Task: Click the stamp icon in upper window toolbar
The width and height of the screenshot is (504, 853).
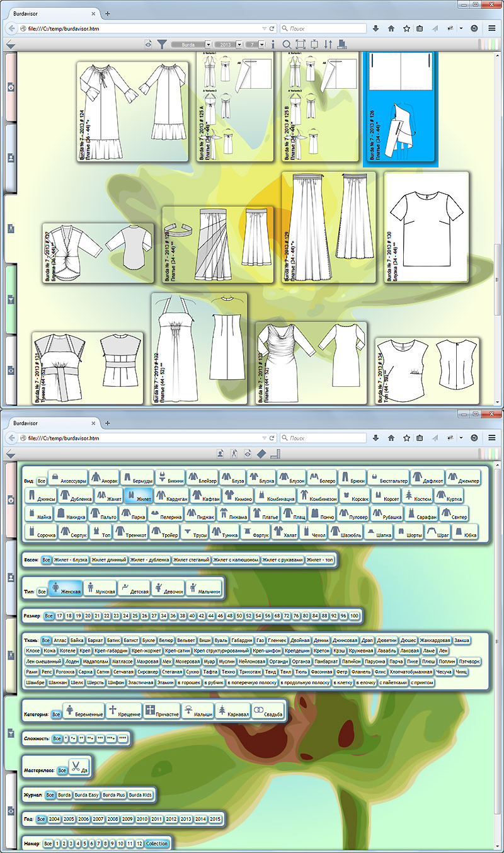Action: click(x=341, y=45)
